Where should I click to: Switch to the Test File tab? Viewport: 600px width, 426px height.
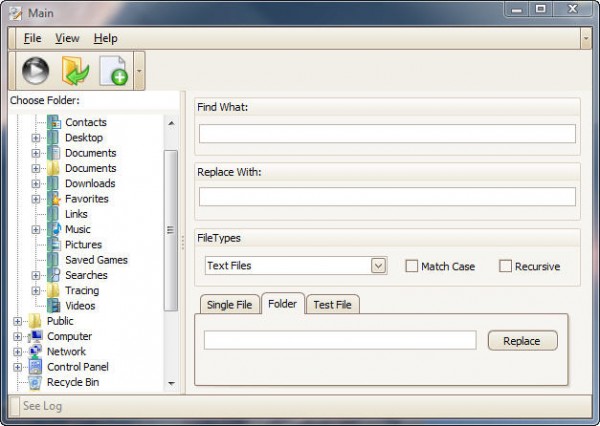332,304
